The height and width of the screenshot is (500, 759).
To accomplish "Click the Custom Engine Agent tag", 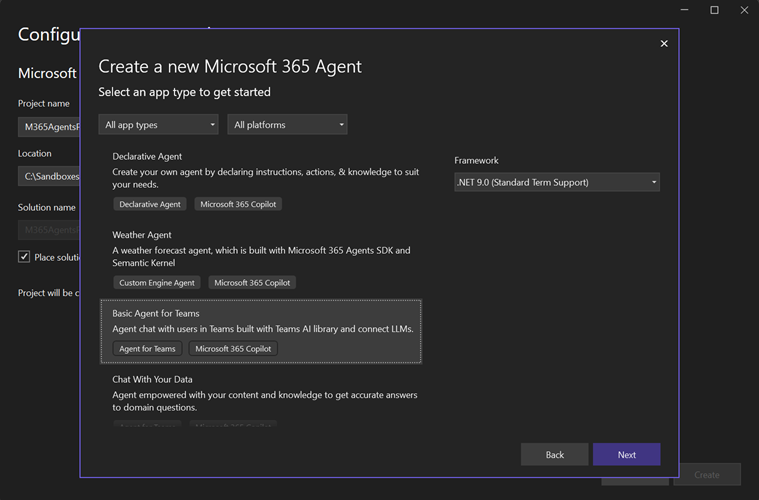I will [157, 283].
